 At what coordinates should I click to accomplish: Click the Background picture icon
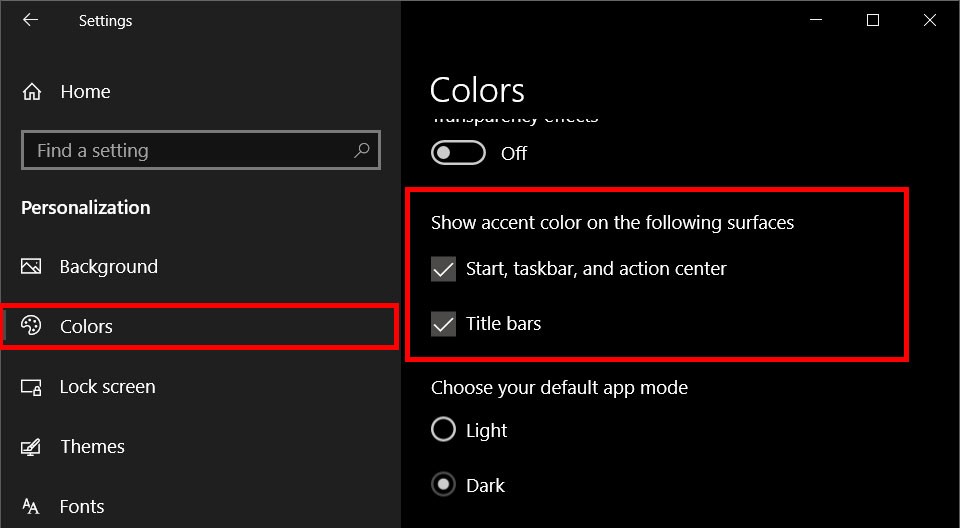[x=31, y=267]
